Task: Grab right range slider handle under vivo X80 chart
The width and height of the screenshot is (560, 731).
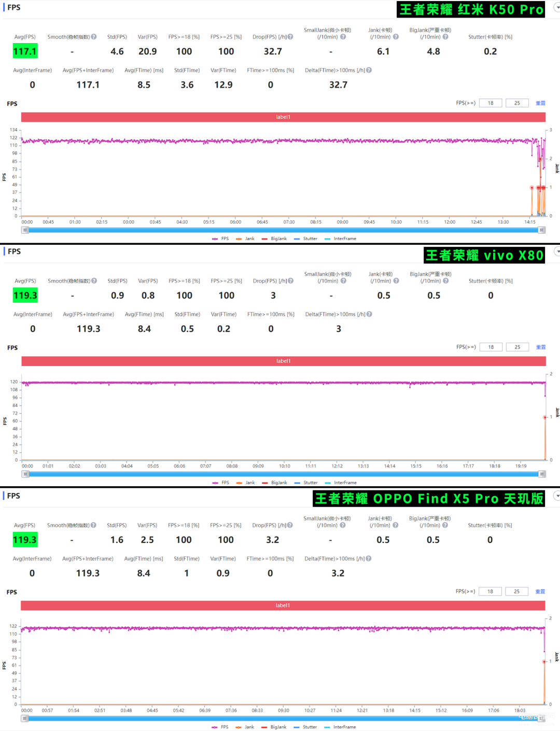Action: [542, 474]
